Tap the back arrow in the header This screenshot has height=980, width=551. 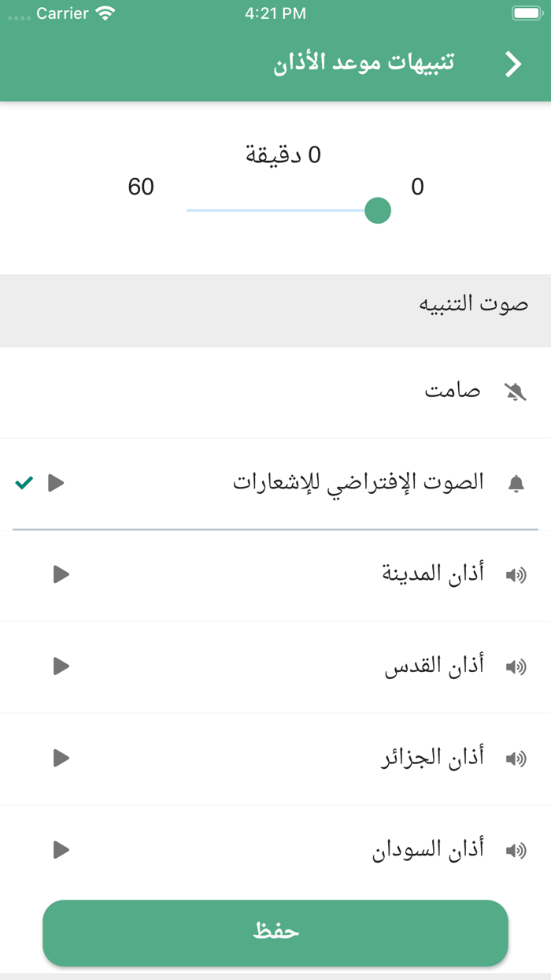coord(512,63)
